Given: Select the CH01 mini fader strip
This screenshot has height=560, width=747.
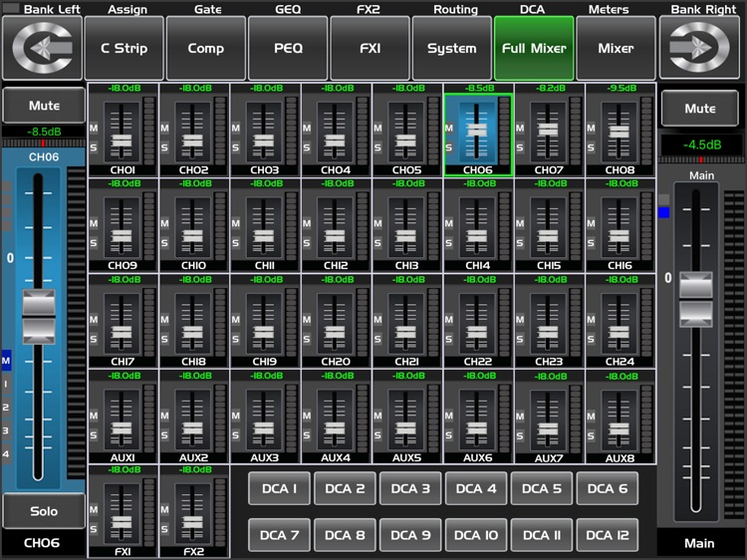Looking at the screenshot, I should (123, 130).
